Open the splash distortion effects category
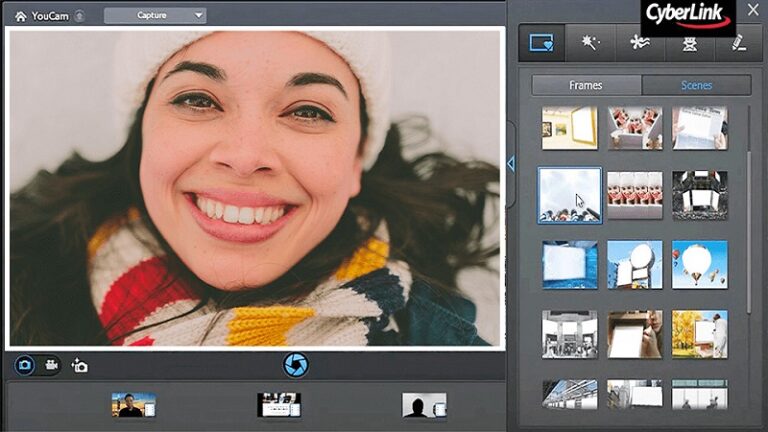The height and width of the screenshot is (432, 768). pyautogui.click(x=639, y=43)
